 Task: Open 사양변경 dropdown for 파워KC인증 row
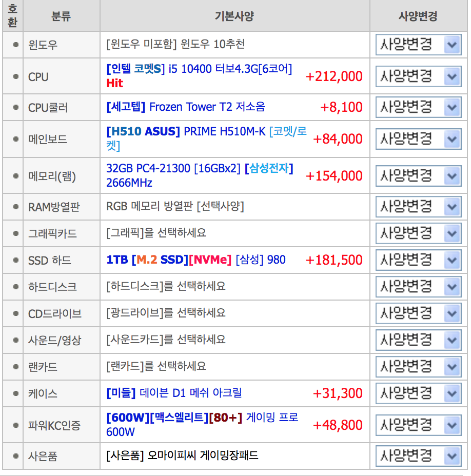pos(419,425)
